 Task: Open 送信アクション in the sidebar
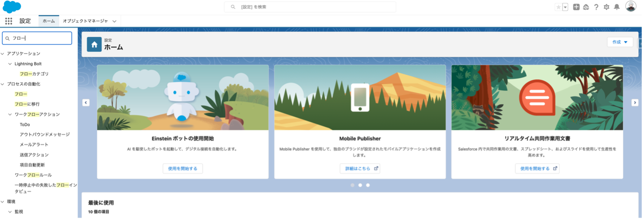pos(34,155)
